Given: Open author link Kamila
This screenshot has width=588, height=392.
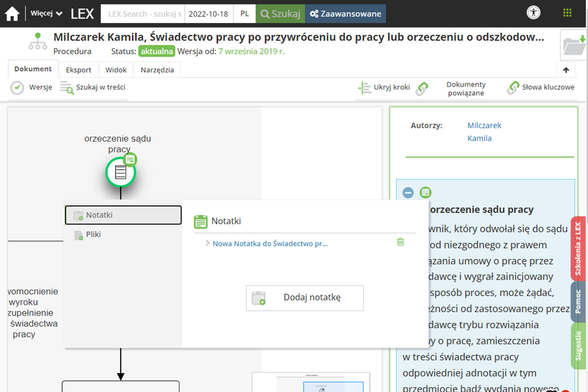Looking at the screenshot, I should [479, 139].
